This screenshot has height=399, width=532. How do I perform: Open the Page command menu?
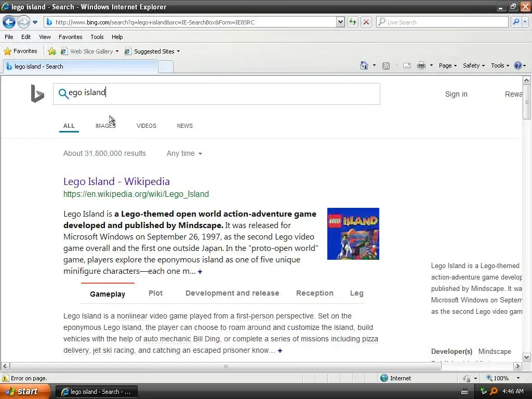(447, 65)
